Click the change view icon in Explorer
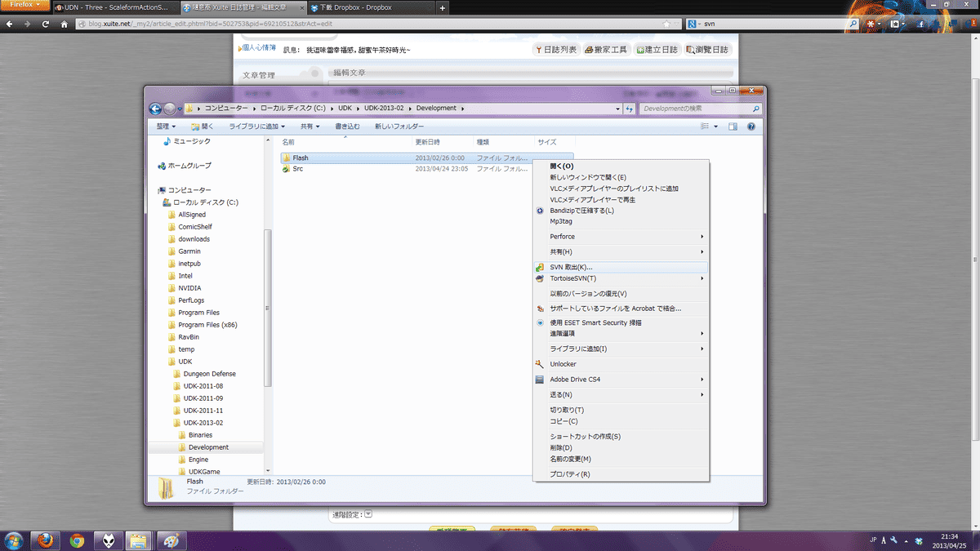The image size is (980, 551). coord(706,127)
